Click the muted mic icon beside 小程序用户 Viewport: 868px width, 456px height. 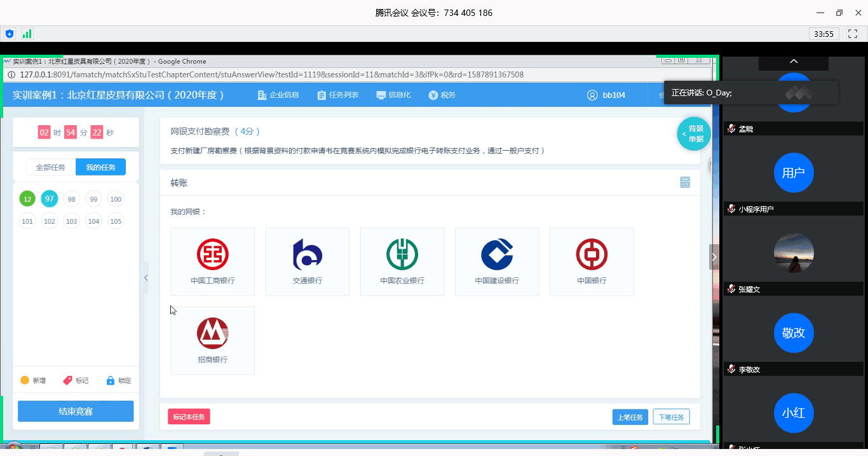click(x=733, y=209)
